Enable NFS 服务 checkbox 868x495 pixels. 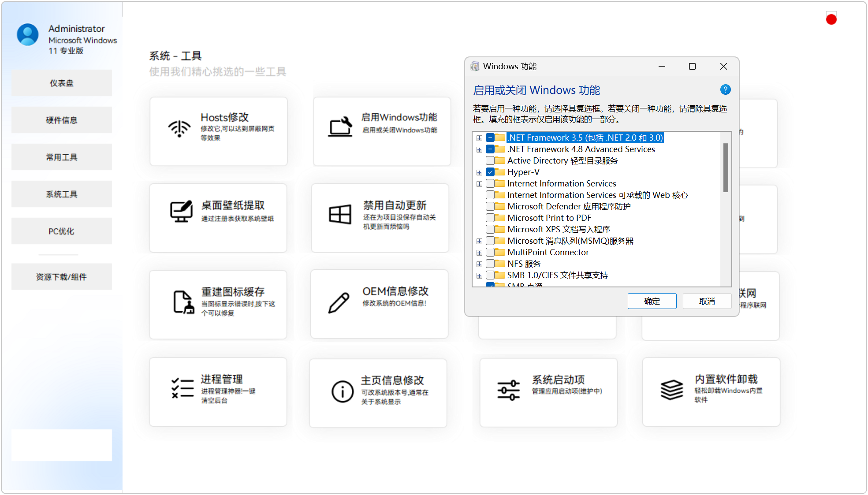(490, 264)
